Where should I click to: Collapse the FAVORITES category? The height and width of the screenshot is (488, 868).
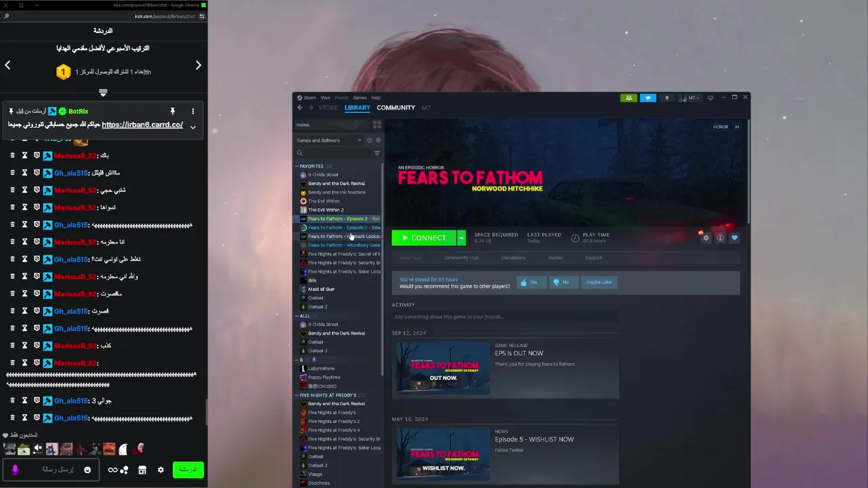click(x=297, y=166)
